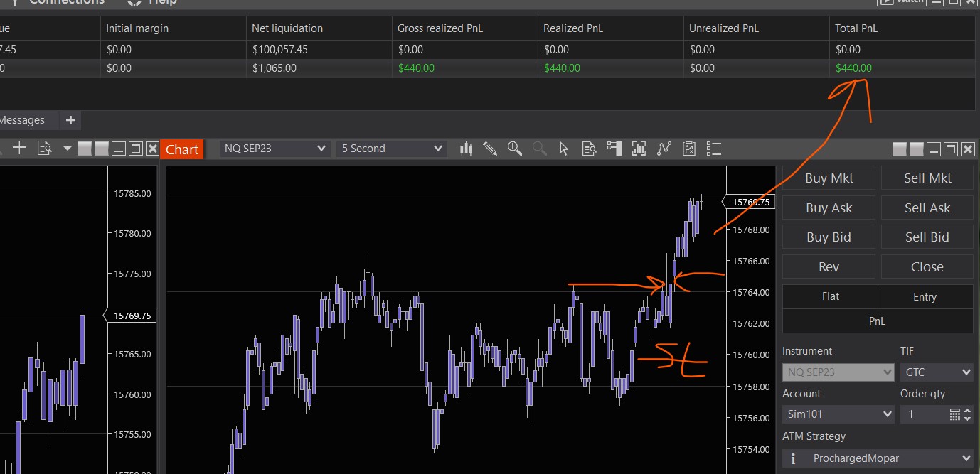Image resolution: width=980 pixels, height=474 pixels.
Task: Expand left chart toolbar overflow arrow
Action: point(68,149)
